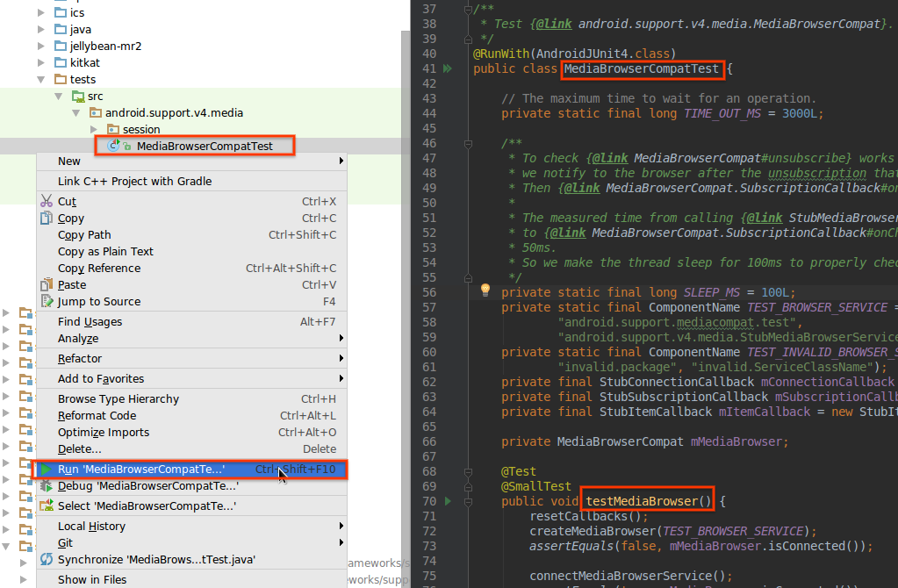Click run-test gutter icon beside testMediaBrowser method
898x588 pixels.
(x=447, y=501)
